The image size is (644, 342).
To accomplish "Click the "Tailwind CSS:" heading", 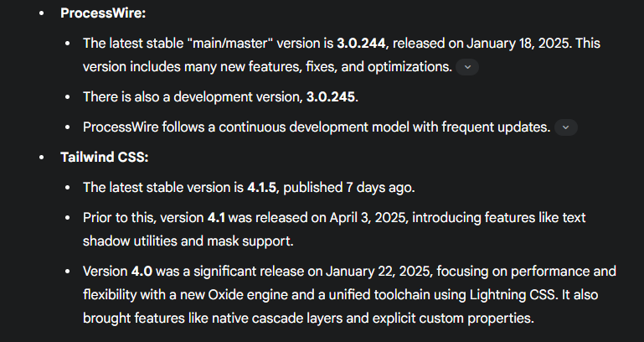I will coord(105,157).
